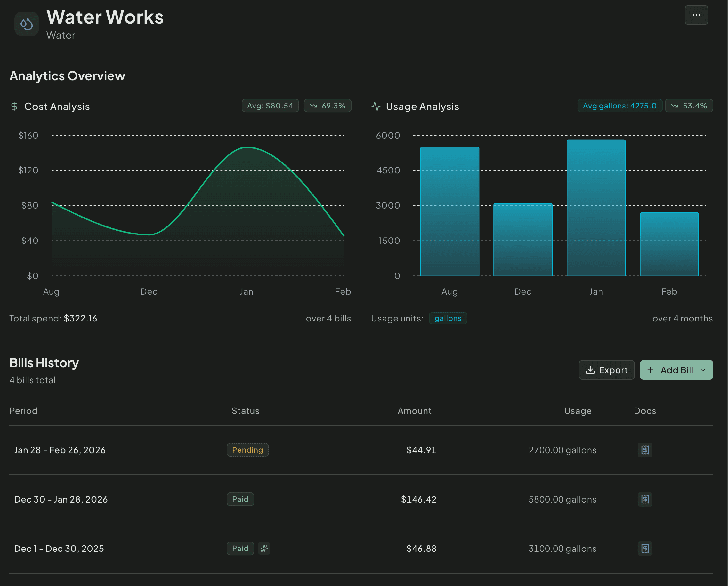Expand the Add Bill dropdown chevron
The width and height of the screenshot is (728, 586).
click(x=703, y=370)
